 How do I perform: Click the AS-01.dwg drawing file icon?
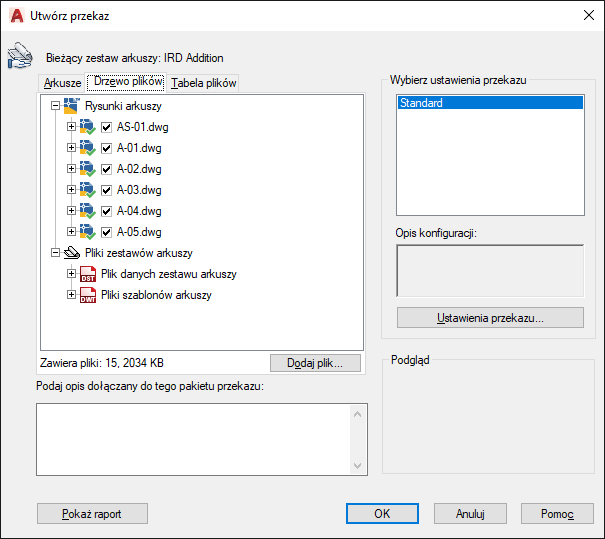88,127
